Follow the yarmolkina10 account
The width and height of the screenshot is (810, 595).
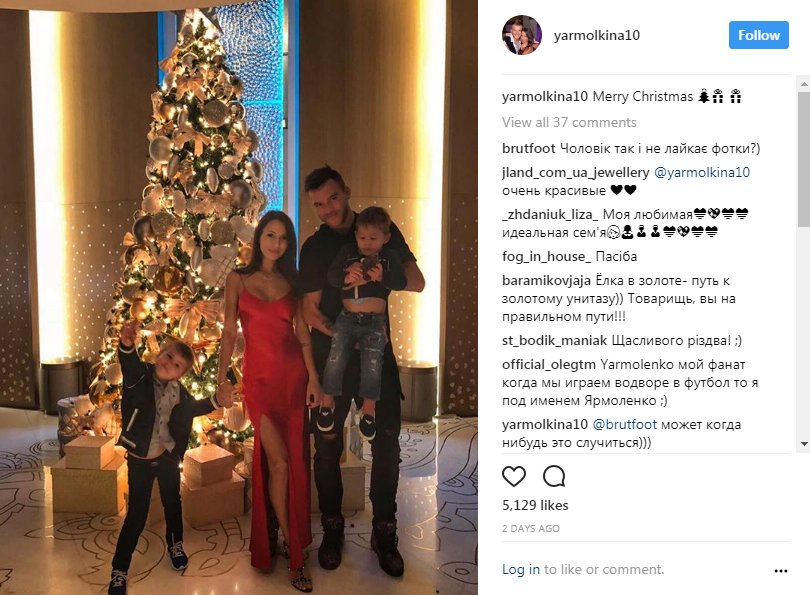point(758,35)
